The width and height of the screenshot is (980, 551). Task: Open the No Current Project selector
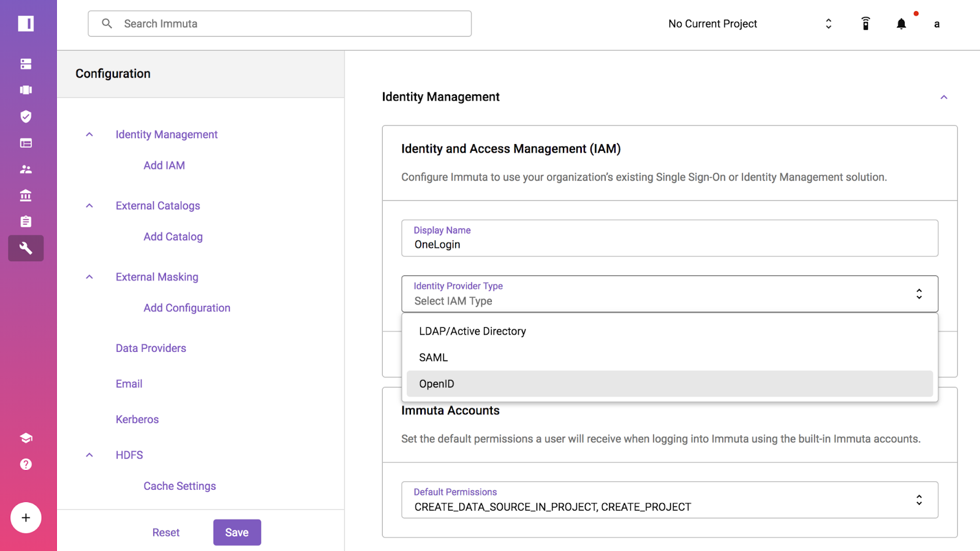pos(750,24)
